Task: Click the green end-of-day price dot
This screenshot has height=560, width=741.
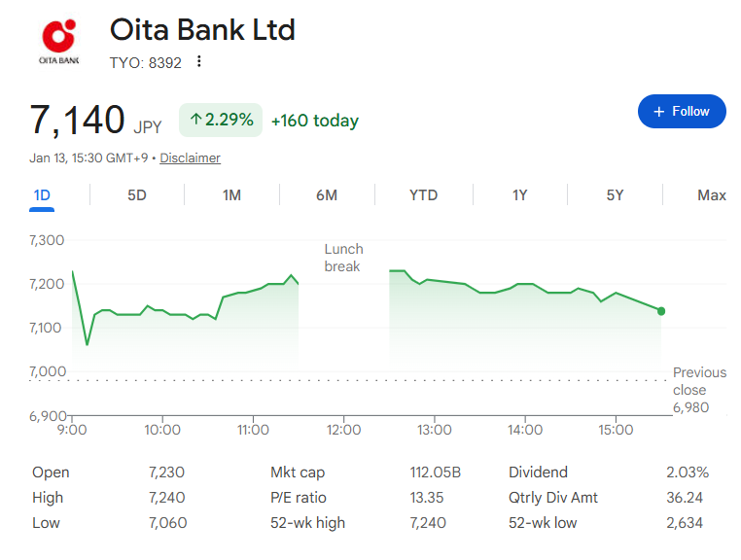Action: point(661,311)
